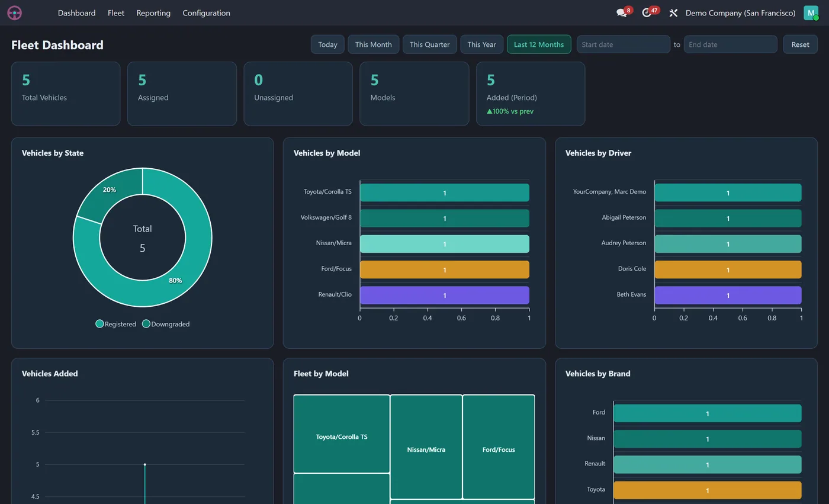Click the Vehicles by Model title
The width and height of the screenshot is (829, 504).
pyautogui.click(x=327, y=153)
